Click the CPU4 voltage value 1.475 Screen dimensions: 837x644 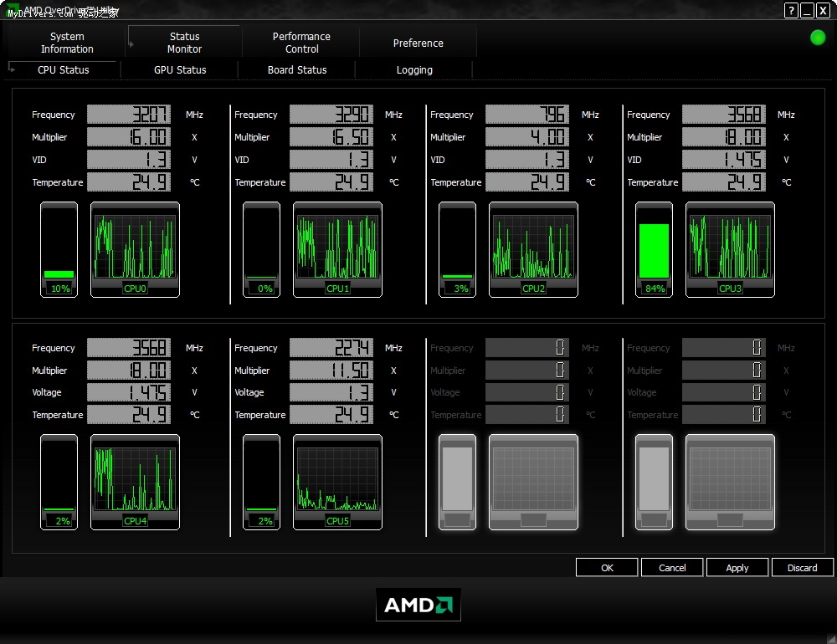click(129, 392)
